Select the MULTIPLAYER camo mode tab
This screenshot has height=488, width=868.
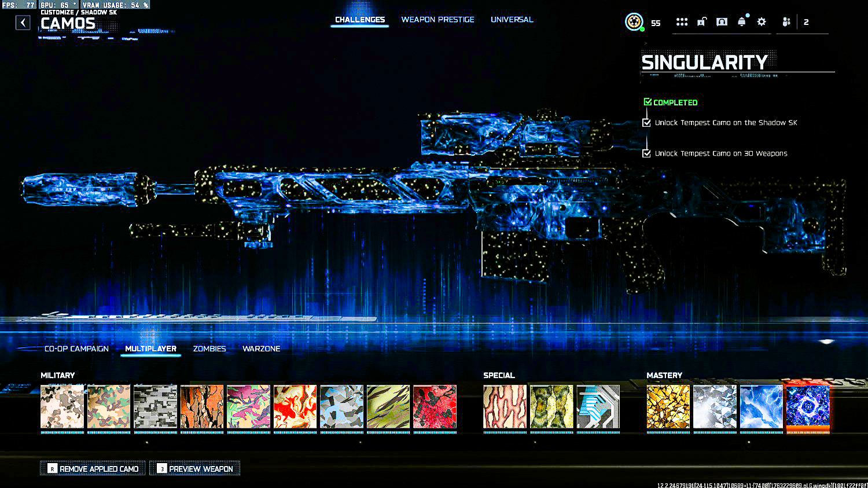coord(151,348)
